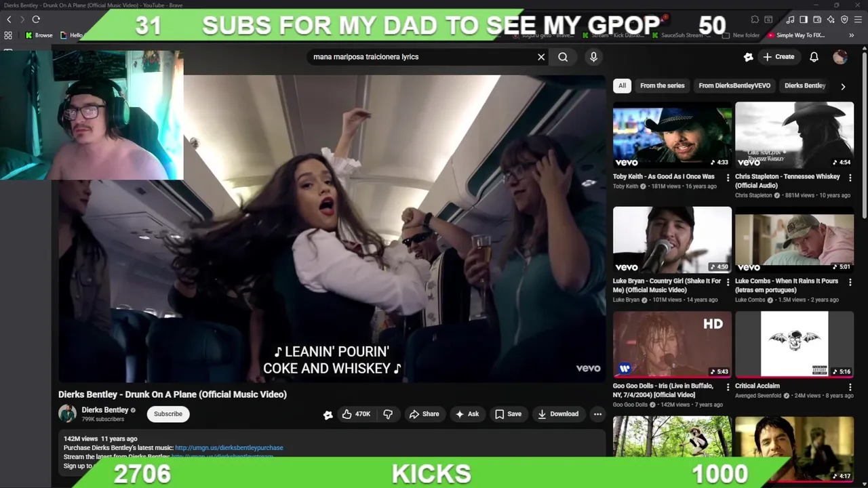This screenshot has width=868, height=488.
Task: Open YouTube notifications bell
Action: pos(814,57)
